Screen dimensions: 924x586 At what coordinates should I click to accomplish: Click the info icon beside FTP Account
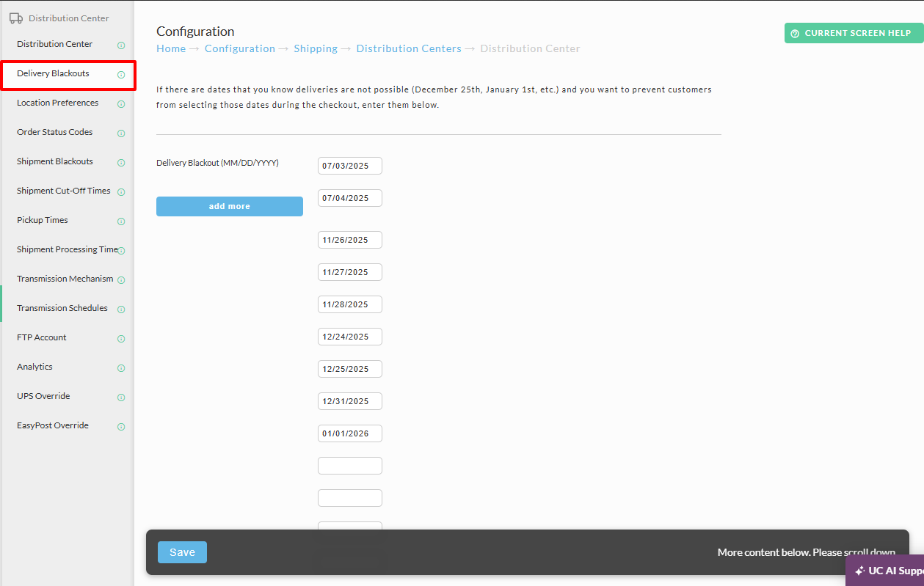(x=121, y=339)
